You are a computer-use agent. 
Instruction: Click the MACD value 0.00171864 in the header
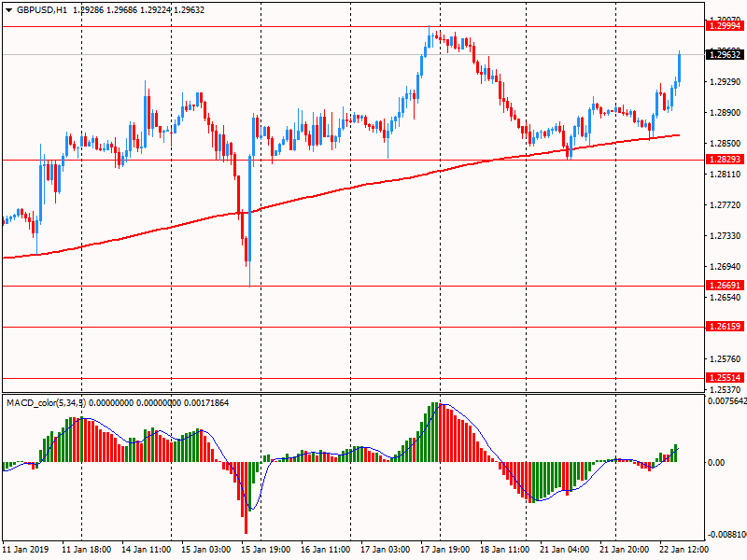pyautogui.click(x=205, y=403)
